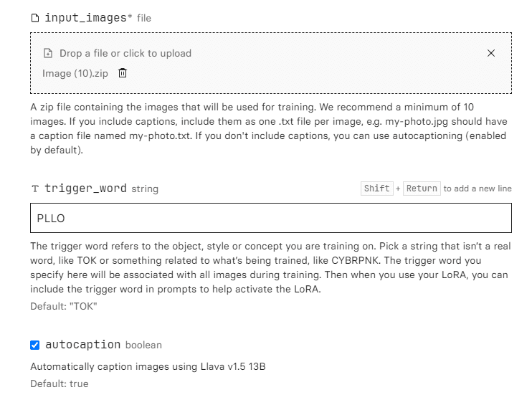Click the upload document icon in the drop zone
Viewport: 532px width, 410px height.
pyautogui.click(x=48, y=53)
